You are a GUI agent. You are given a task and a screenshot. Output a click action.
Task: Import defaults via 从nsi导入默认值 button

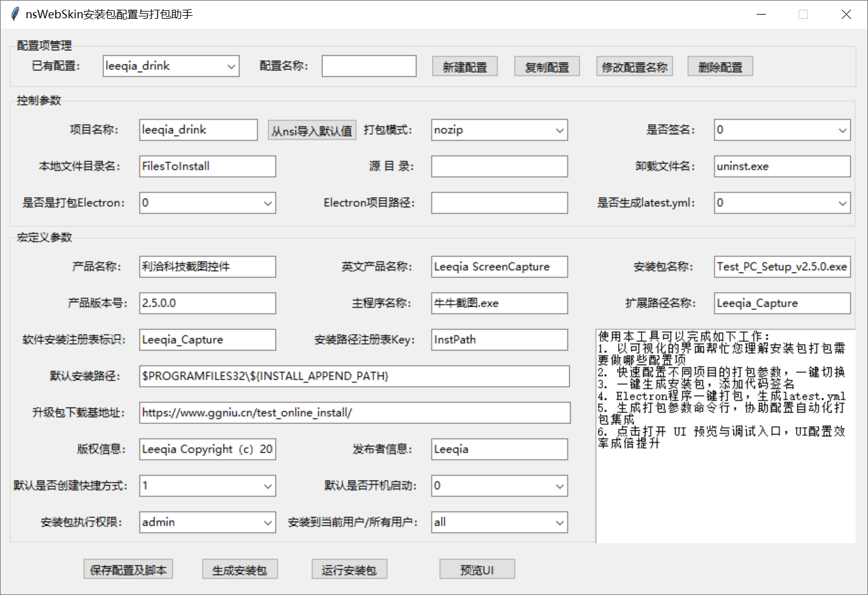tap(312, 130)
